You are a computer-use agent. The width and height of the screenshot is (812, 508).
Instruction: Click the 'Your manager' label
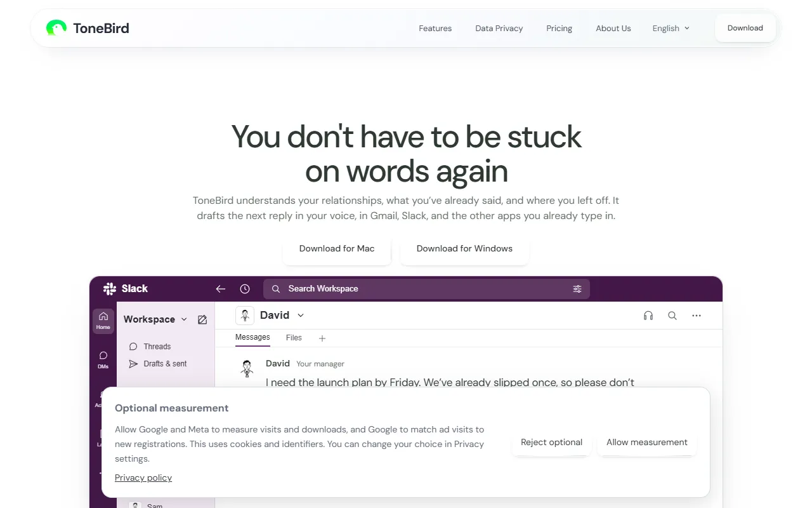(320, 364)
